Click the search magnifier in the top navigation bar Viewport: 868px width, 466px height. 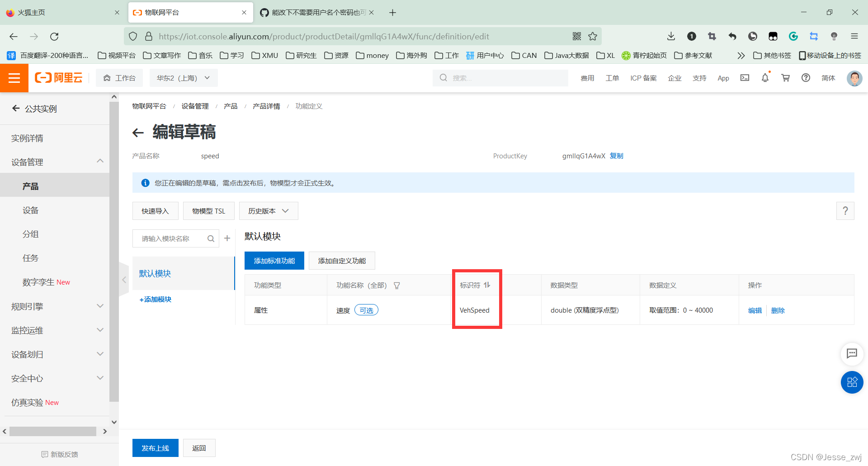coord(443,78)
